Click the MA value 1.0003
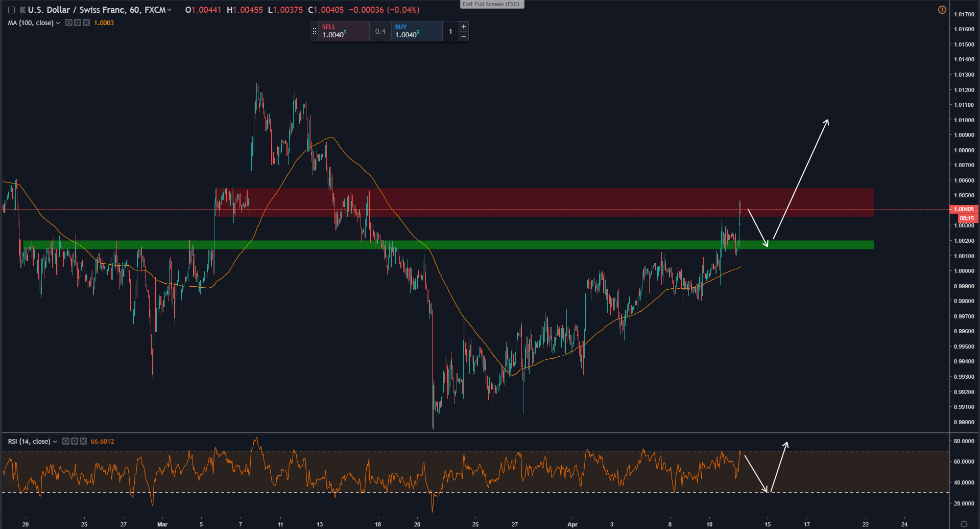Screen dimensions: 980x529 pyautogui.click(x=104, y=23)
